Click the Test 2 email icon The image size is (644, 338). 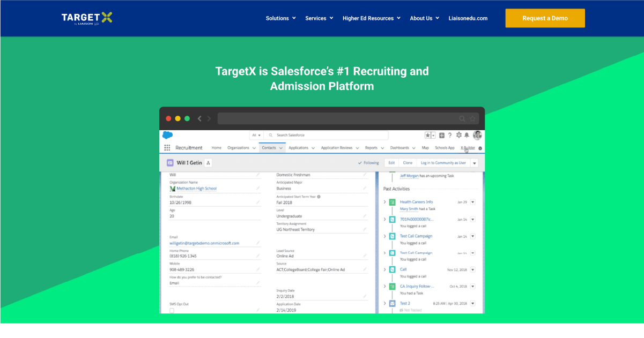pyautogui.click(x=393, y=303)
